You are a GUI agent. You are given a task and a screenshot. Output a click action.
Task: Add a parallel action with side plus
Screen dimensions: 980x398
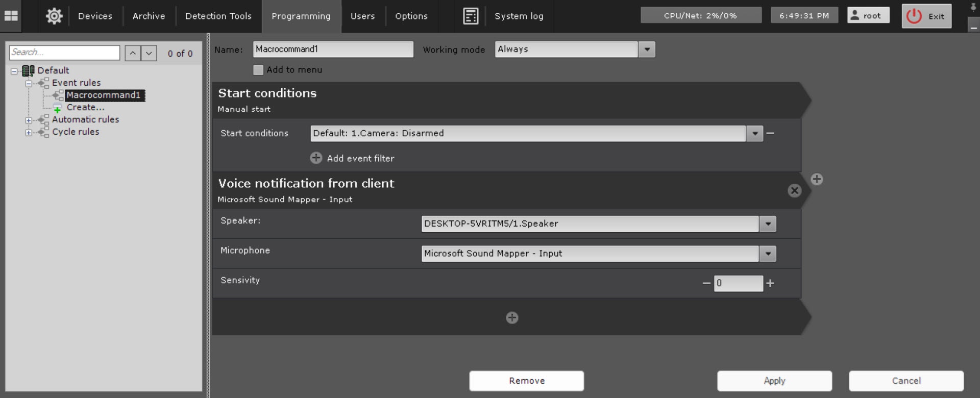[x=817, y=179]
